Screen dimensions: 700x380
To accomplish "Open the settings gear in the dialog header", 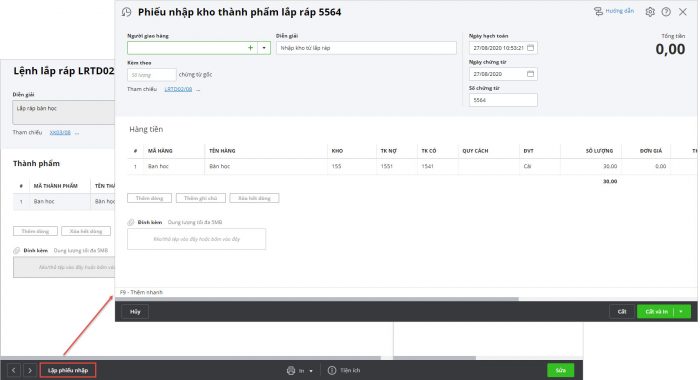I will [650, 12].
